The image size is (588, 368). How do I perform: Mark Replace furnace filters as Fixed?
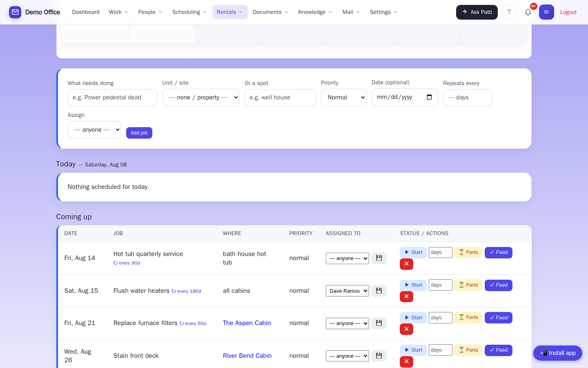pyautogui.click(x=499, y=318)
